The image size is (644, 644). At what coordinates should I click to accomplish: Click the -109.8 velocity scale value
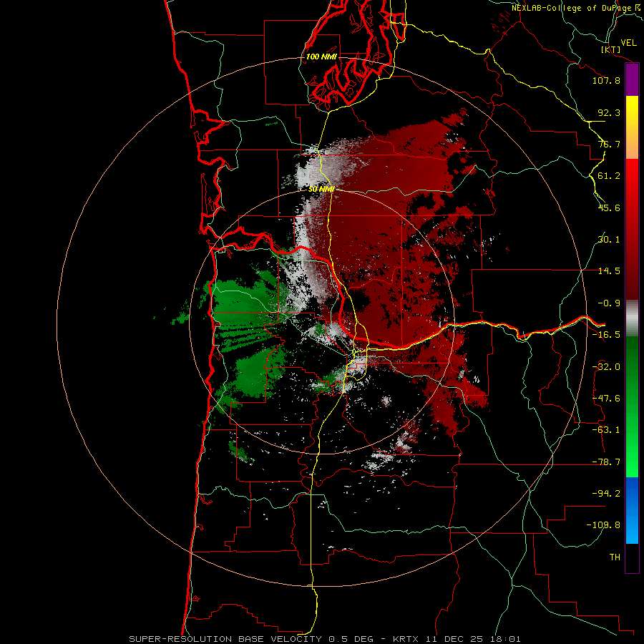603,525
